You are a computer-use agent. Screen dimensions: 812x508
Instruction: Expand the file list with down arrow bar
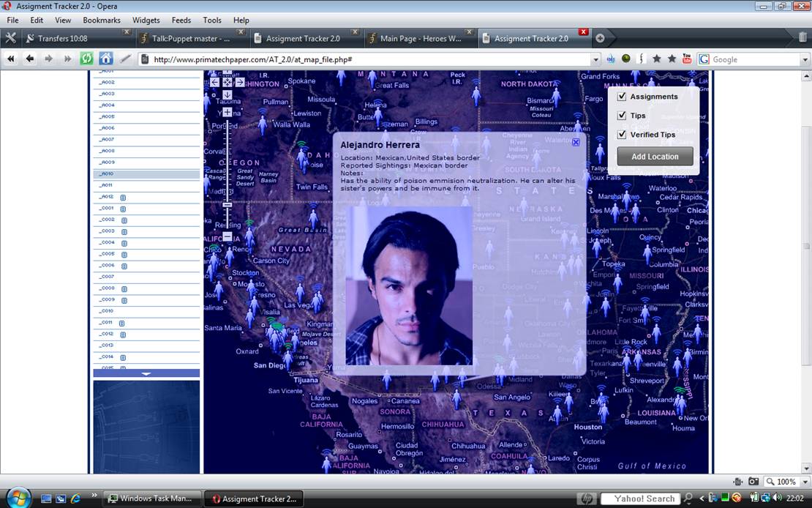[146, 373]
